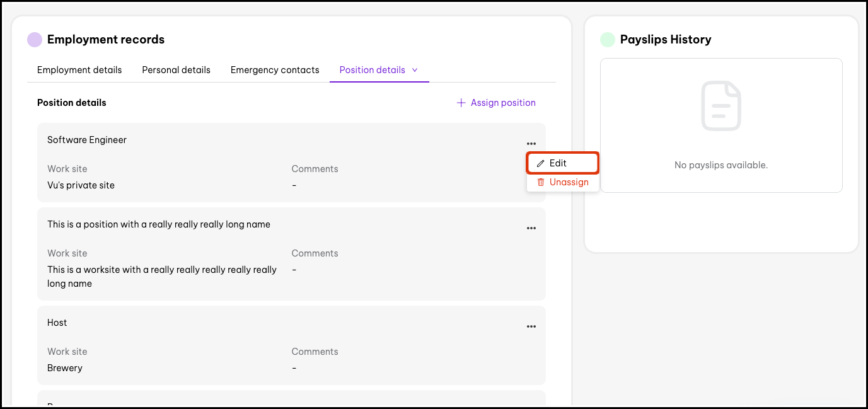Choose Unassign from the position menu

[569, 182]
